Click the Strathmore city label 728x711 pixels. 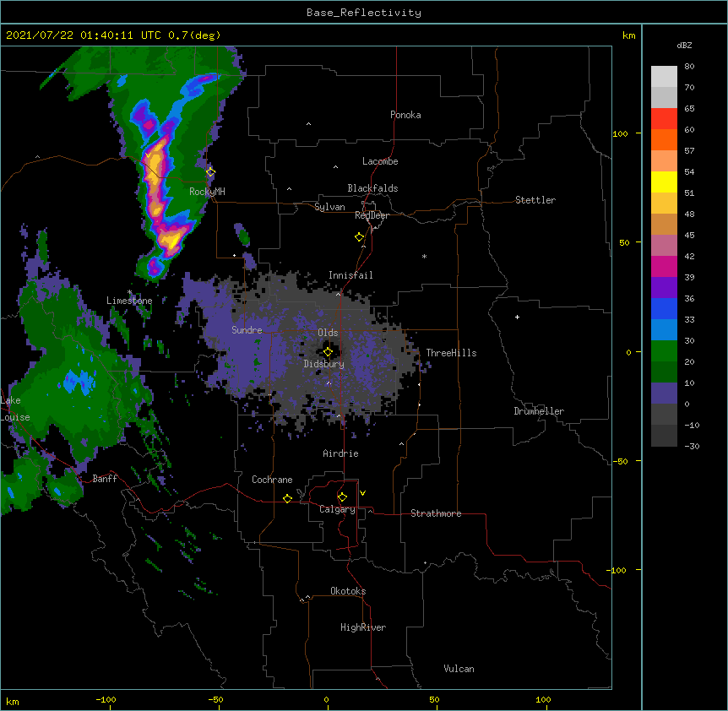click(436, 513)
